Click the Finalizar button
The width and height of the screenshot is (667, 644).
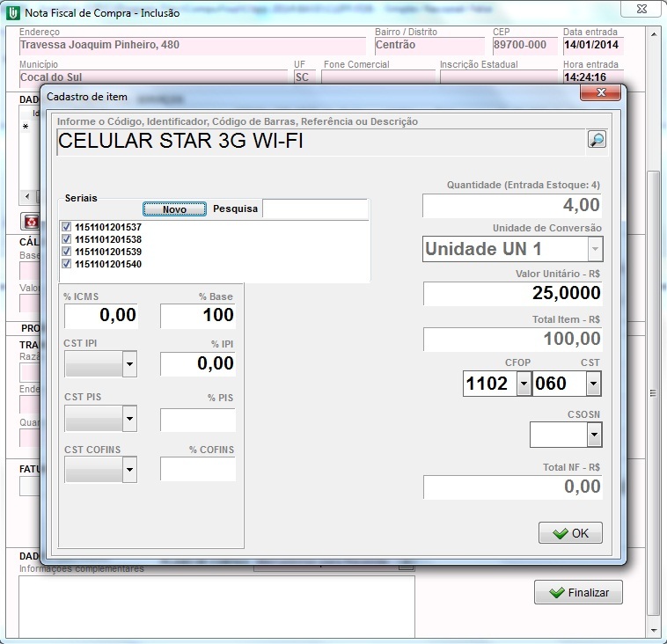tap(578, 592)
